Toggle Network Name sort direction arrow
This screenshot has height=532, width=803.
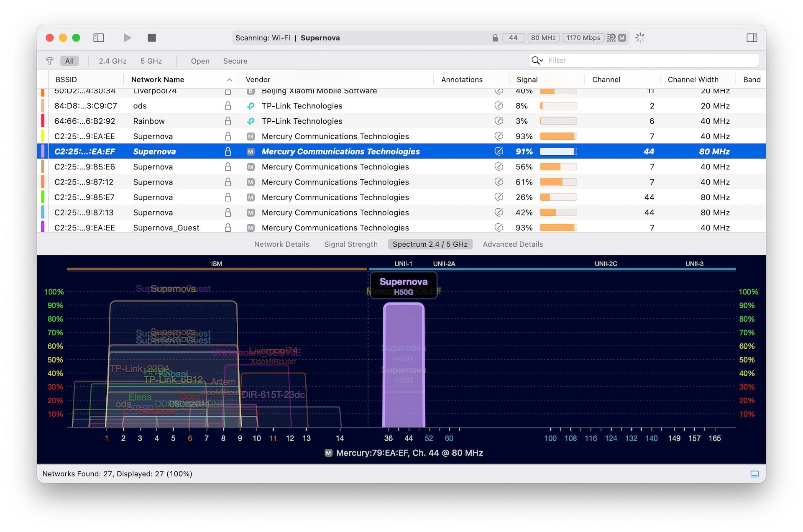230,80
